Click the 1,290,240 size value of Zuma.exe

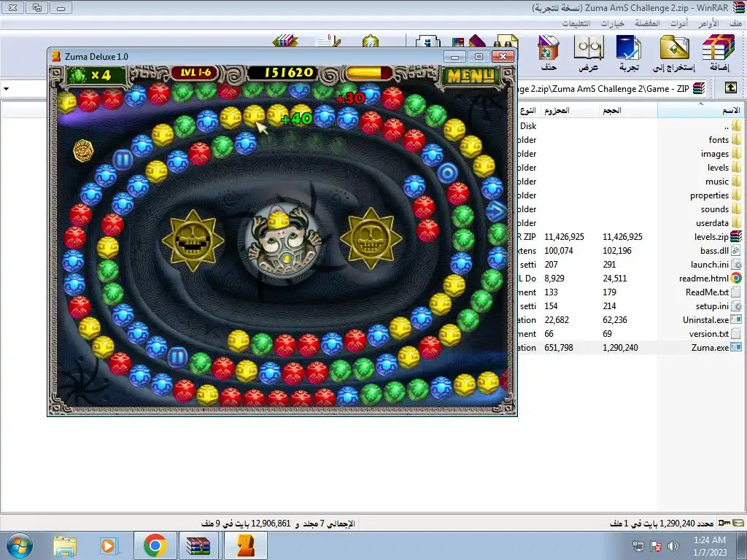(620, 348)
